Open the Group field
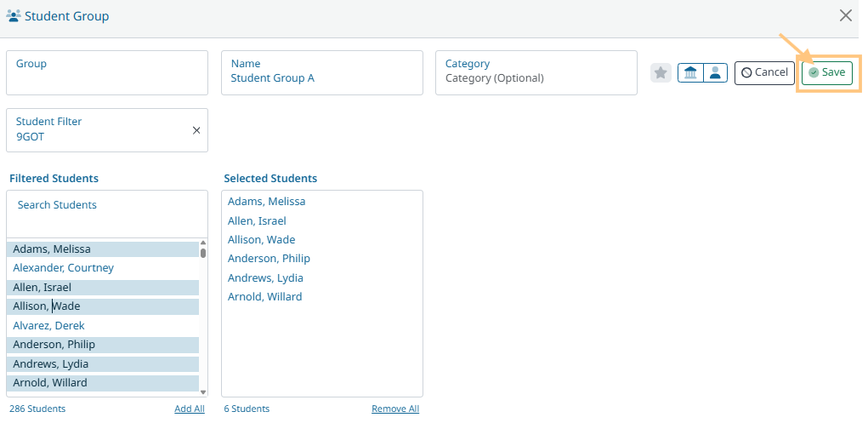Viewport: 868px width, 423px height. (x=106, y=72)
